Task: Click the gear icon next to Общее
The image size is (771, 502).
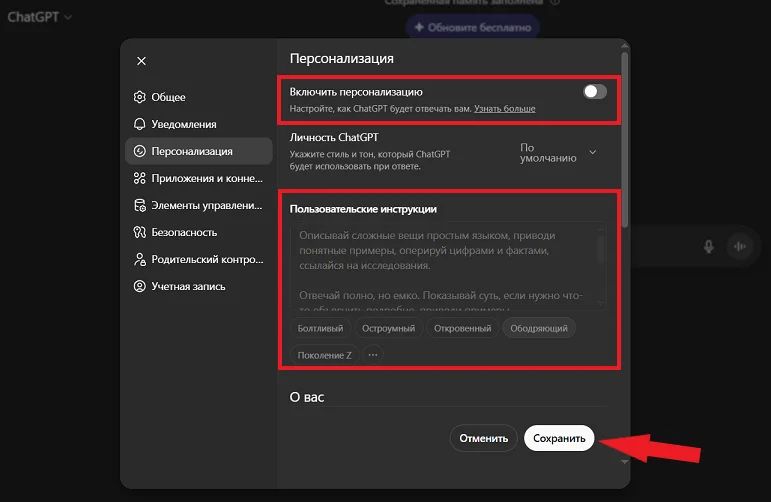Action: 140,97
